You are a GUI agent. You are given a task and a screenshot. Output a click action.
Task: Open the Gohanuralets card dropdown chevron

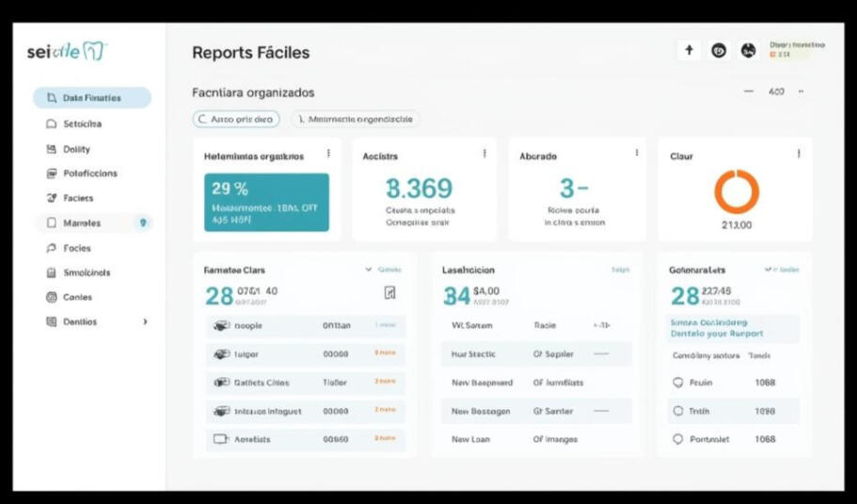point(769,270)
